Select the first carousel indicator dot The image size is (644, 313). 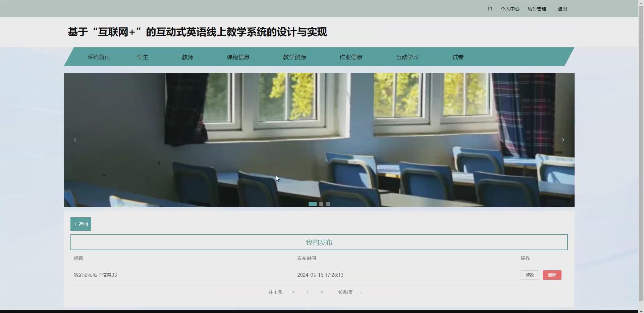313,204
